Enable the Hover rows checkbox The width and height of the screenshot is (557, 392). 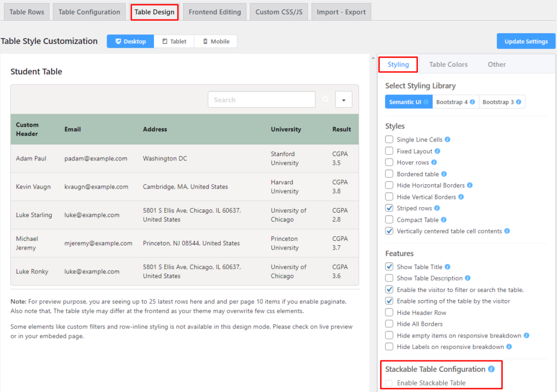pyautogui.click(x=389, y=163)
